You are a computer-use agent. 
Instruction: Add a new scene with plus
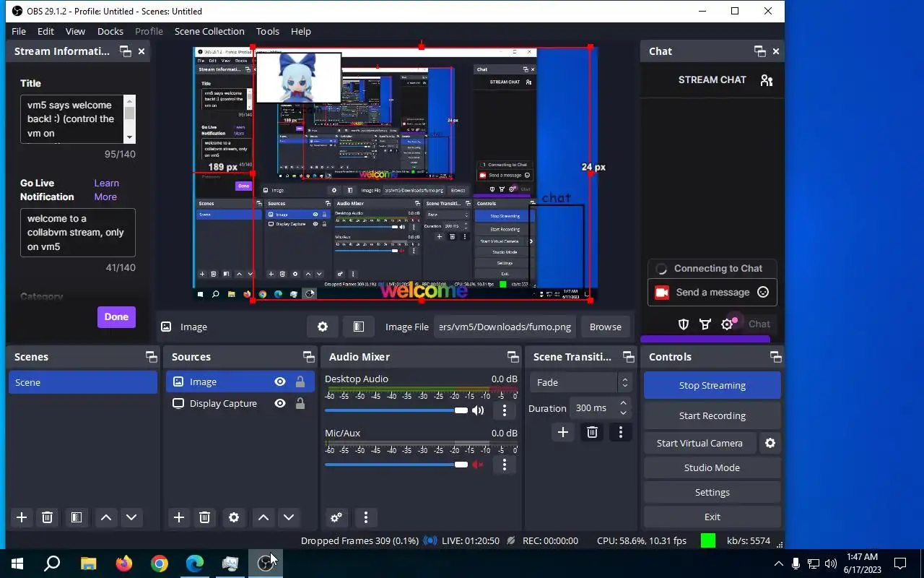[22, 517]
